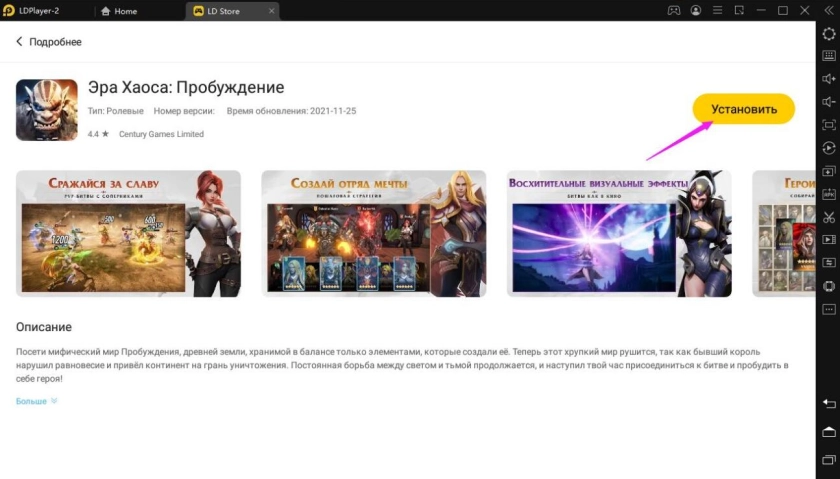Viewport: 840px width, 479px height.
Task: Start video recording icon in sidebar
Action: (x=829, y=240)
